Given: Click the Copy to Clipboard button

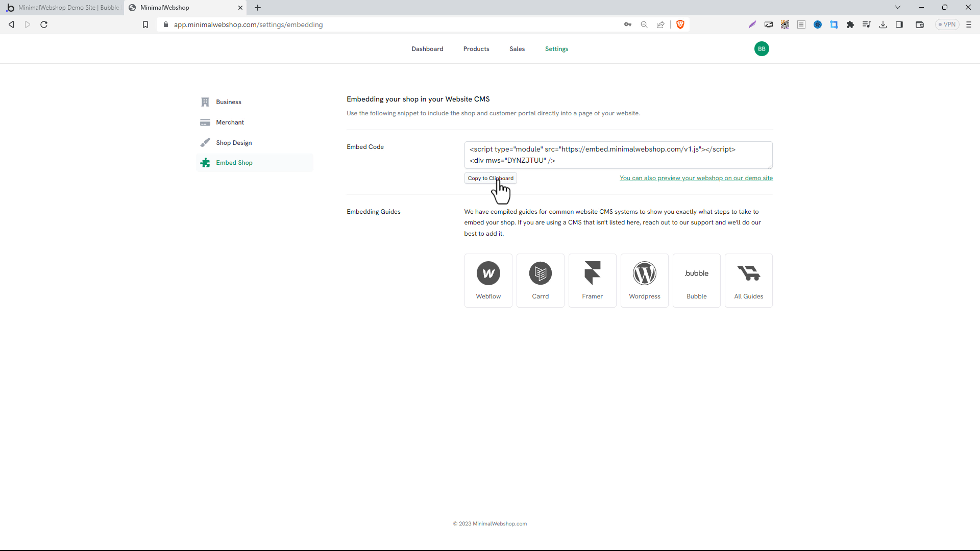Looking at the screenshot, I should (x=490, y=178).
